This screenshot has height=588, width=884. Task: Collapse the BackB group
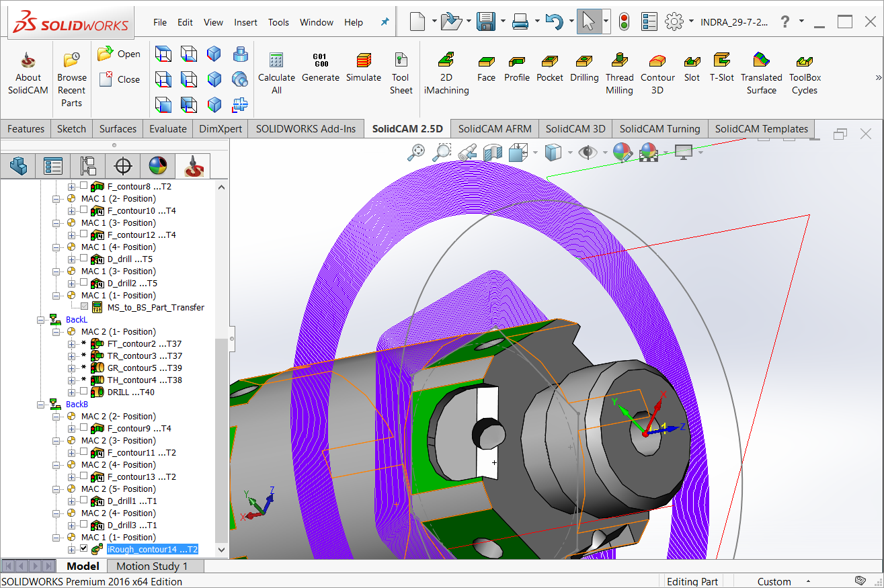coord(41,405)
